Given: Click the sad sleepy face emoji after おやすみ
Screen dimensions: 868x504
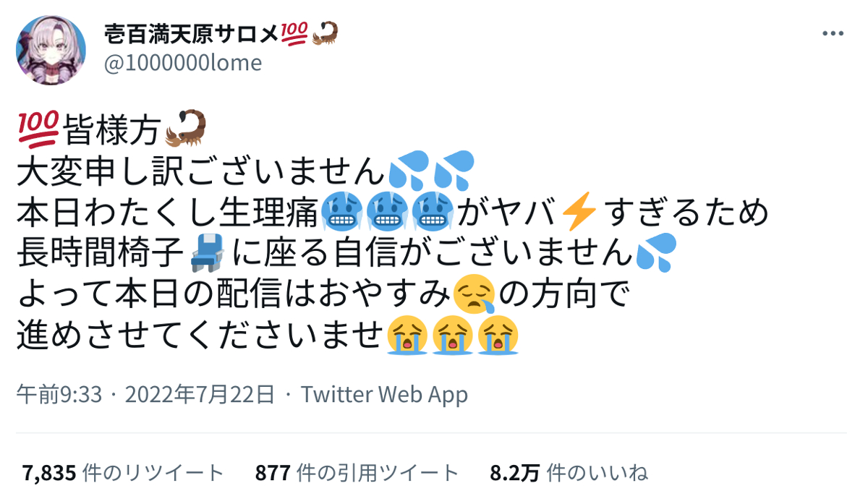Looking at the screenshot, I should point(474,296).
